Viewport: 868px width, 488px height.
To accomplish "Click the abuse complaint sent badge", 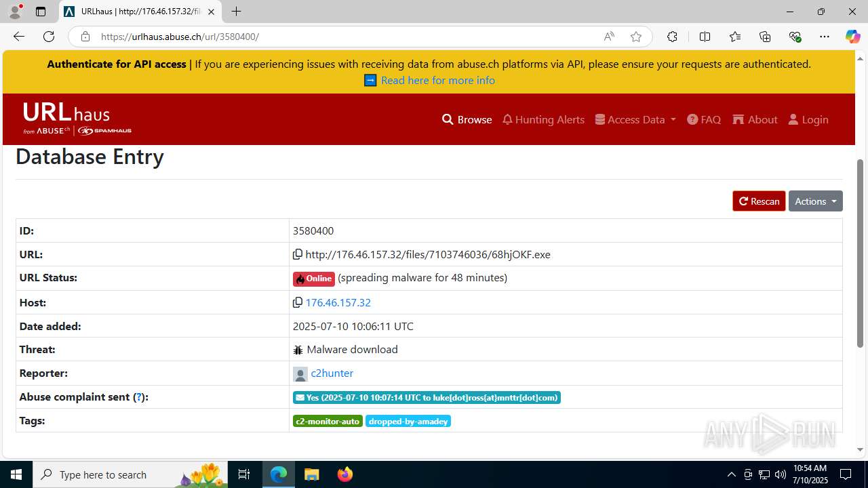I will point(427,397).
